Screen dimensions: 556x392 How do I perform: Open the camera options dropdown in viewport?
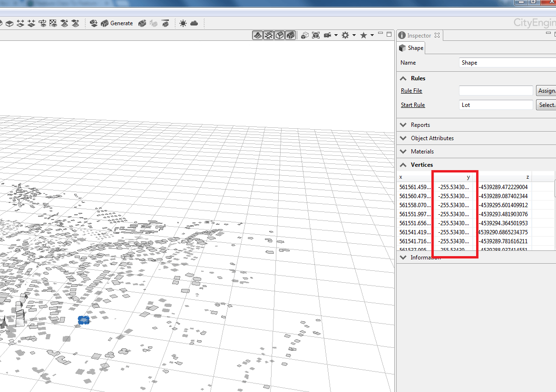click(x=336, y=35)
